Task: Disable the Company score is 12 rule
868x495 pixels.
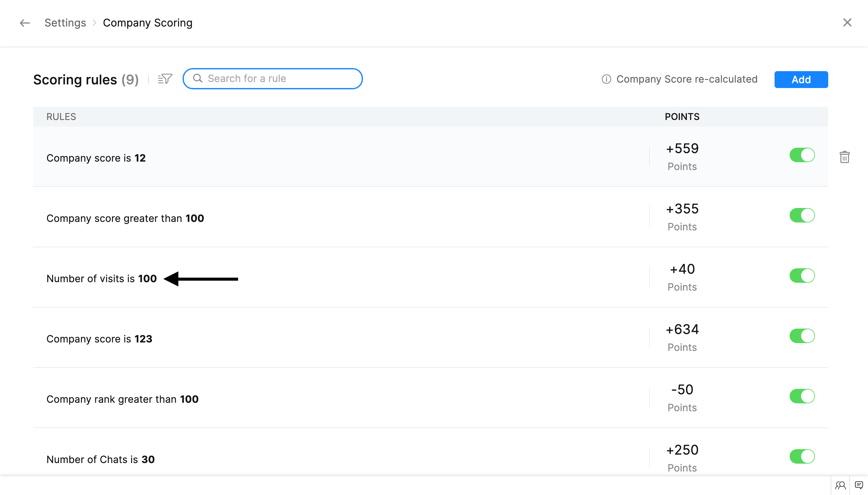Action: pyautogui.click(x=802, y=155)
